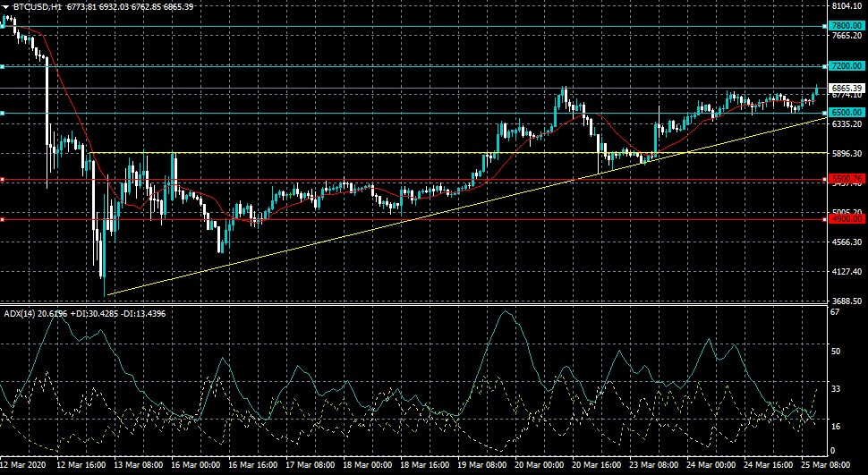The height and width of the screenshot is (475, 868).
Task: Click the 20 Mar 16:00 time axis label
Action: [597, 465]
